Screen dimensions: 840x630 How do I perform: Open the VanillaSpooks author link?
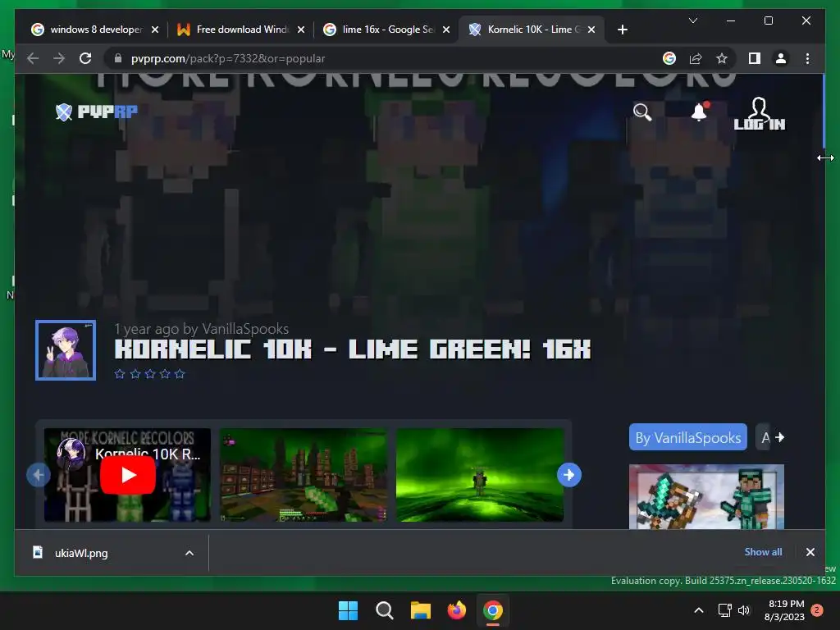tap(245, 328)
